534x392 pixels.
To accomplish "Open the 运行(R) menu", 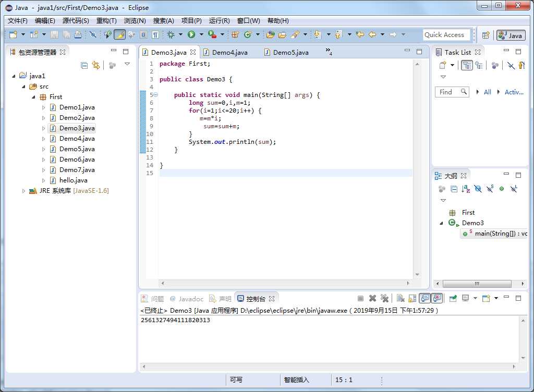I will click(220, 21).
